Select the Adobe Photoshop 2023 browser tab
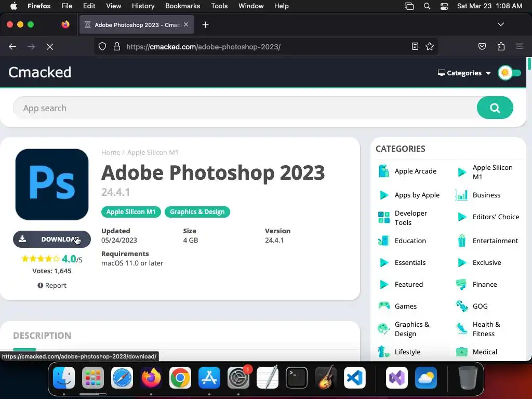Screen dimensions: 532x399 [x=137, y=25]
